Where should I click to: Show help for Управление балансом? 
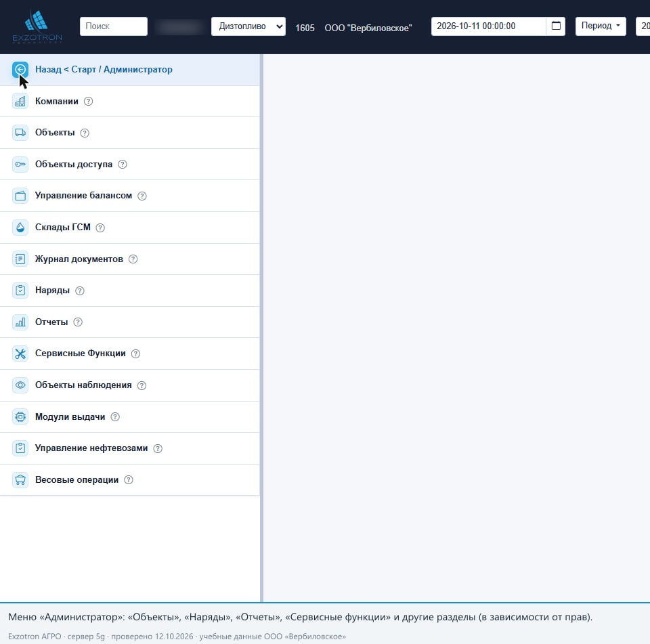click(142, 196)
